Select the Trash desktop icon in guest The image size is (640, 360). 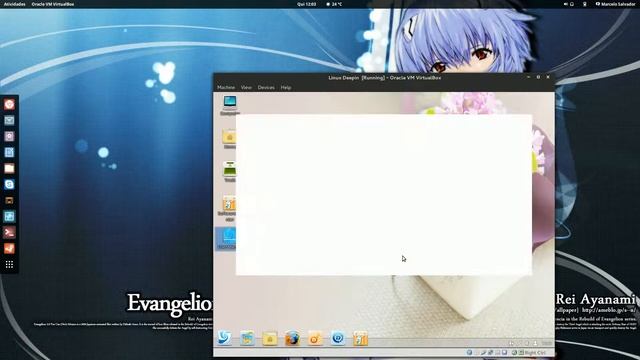[x=229, y=172]
